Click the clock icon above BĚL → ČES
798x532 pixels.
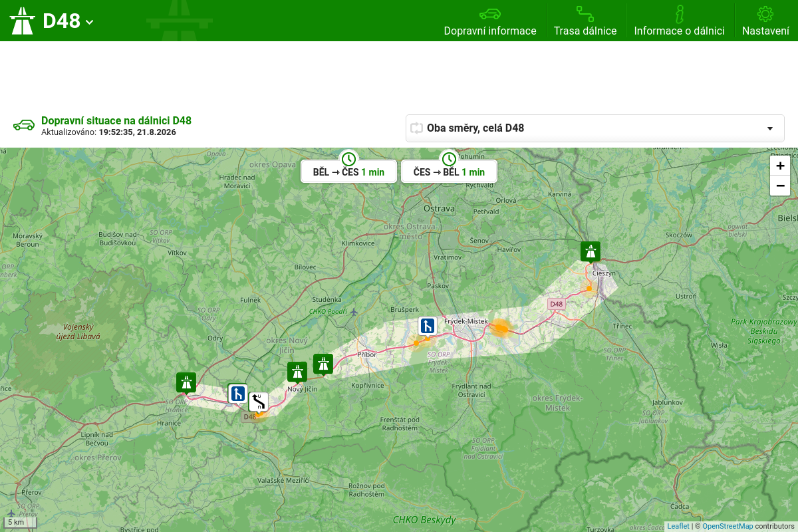coord(348,159)
